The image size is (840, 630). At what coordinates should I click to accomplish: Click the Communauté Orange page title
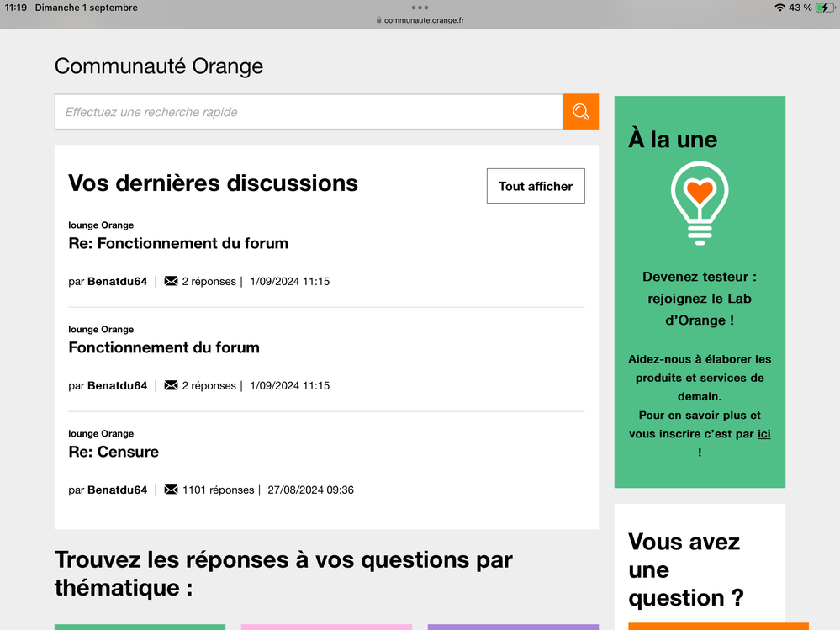point(159,66)
